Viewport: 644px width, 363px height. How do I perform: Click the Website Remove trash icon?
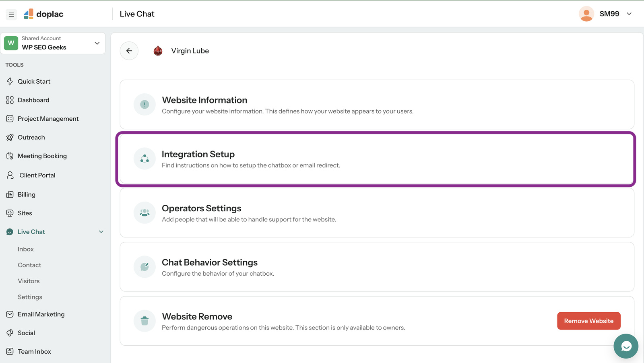pyautogui.click(x=144, y=321)
